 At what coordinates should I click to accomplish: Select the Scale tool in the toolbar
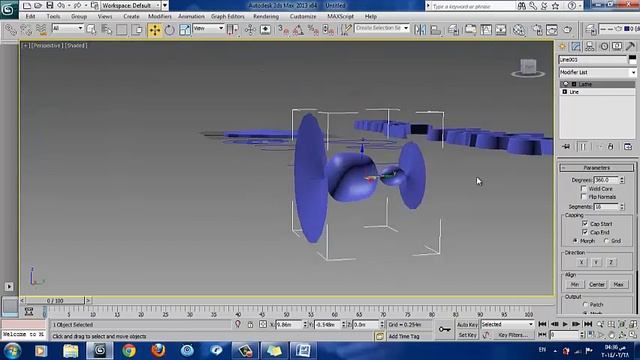tap(184, 30)
